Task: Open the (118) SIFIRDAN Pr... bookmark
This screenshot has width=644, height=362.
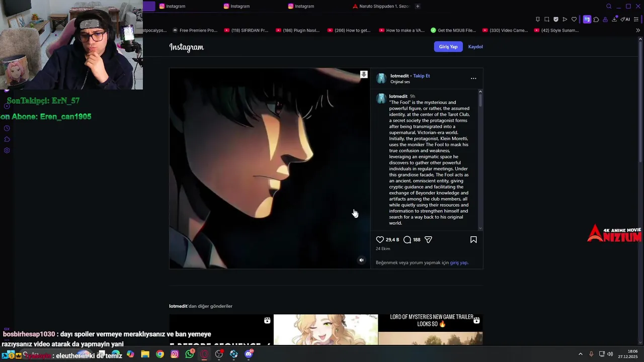Action: pyautogui.click(x=246, y=30)
